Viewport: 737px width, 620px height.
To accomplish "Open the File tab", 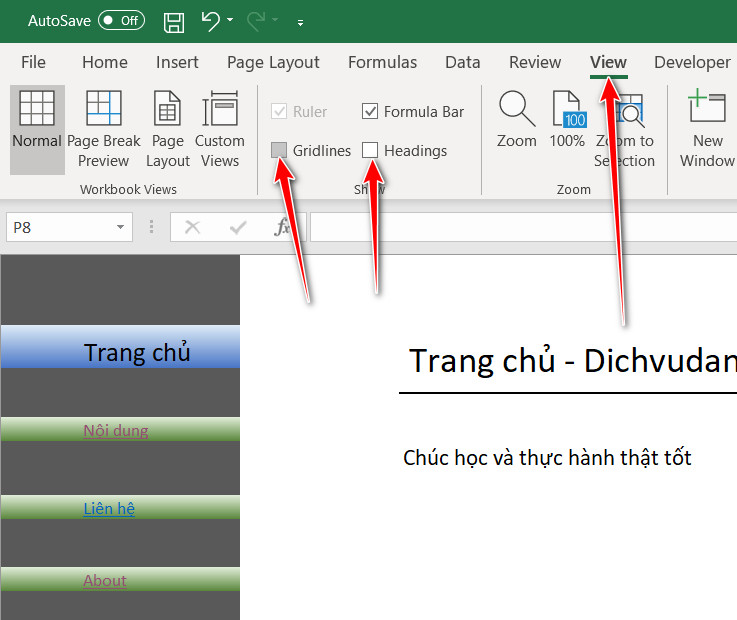I will click(x=33, y=62).
